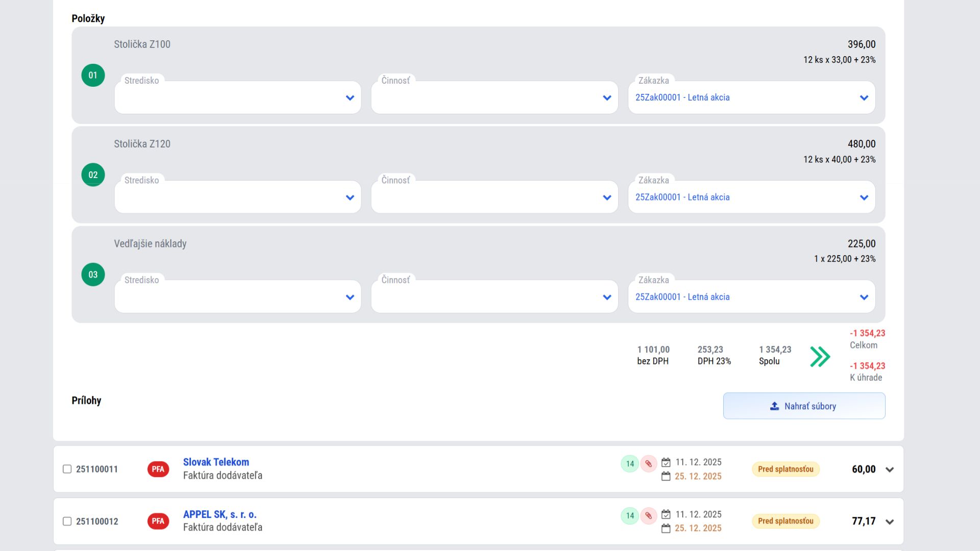Click the green 01 item number badge
The height and width of the screenshot is (551, 980).
(x=93, y=75)
